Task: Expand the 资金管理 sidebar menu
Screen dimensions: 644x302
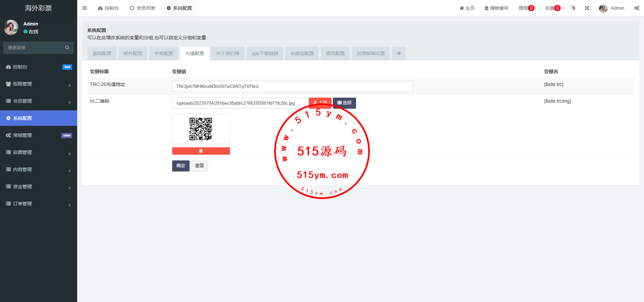Action: [38, 187]
